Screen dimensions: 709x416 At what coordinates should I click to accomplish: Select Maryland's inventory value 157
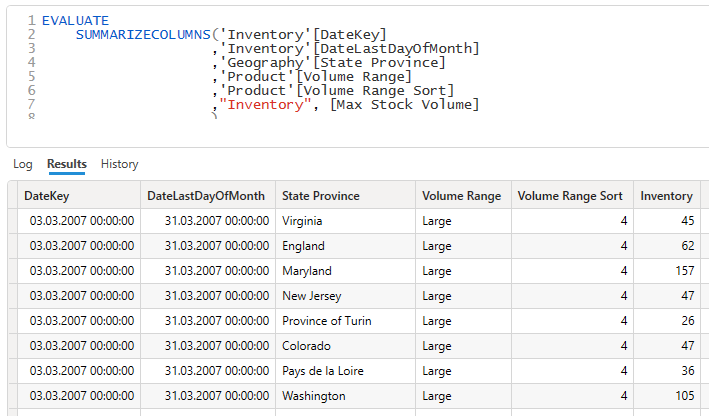[x=684, y=271]
